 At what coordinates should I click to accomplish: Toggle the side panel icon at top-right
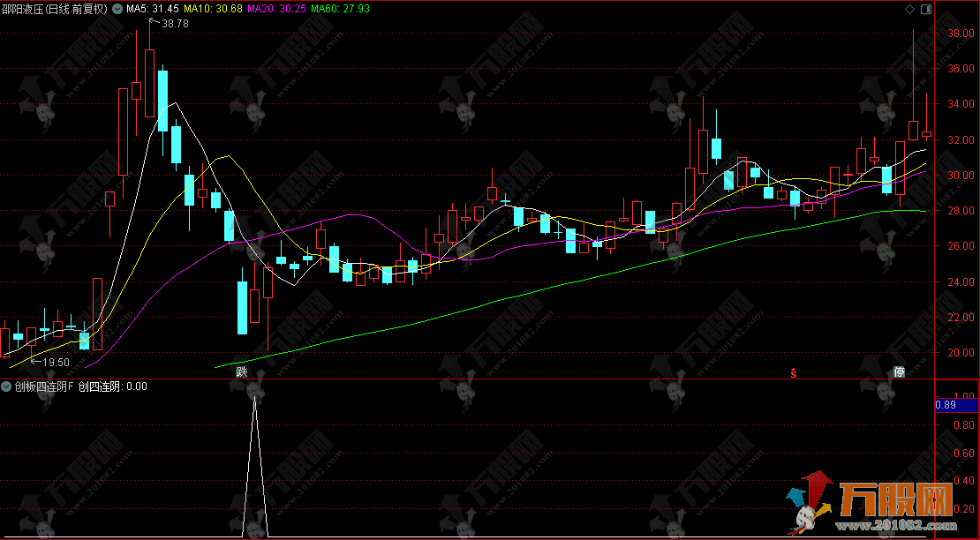pos(925,10)
